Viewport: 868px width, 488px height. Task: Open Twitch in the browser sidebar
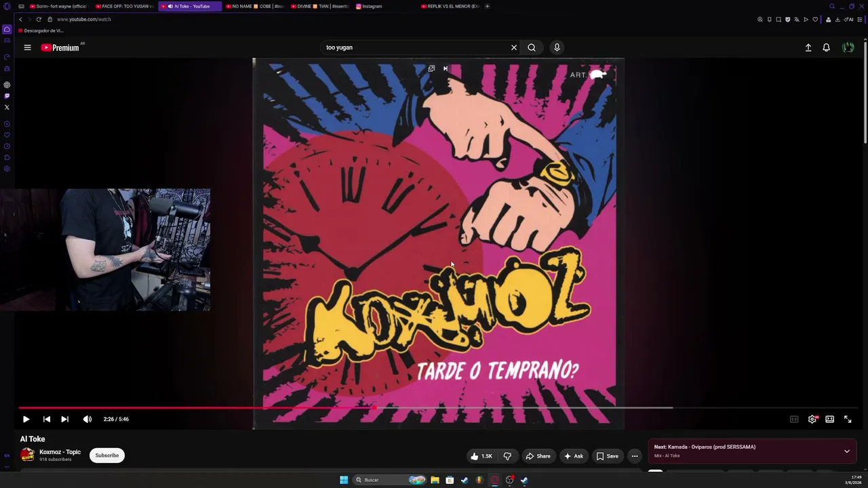click(7, 96)
